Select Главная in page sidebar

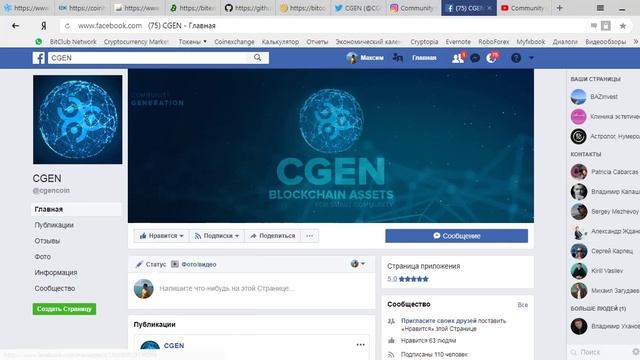click(76, 209)
